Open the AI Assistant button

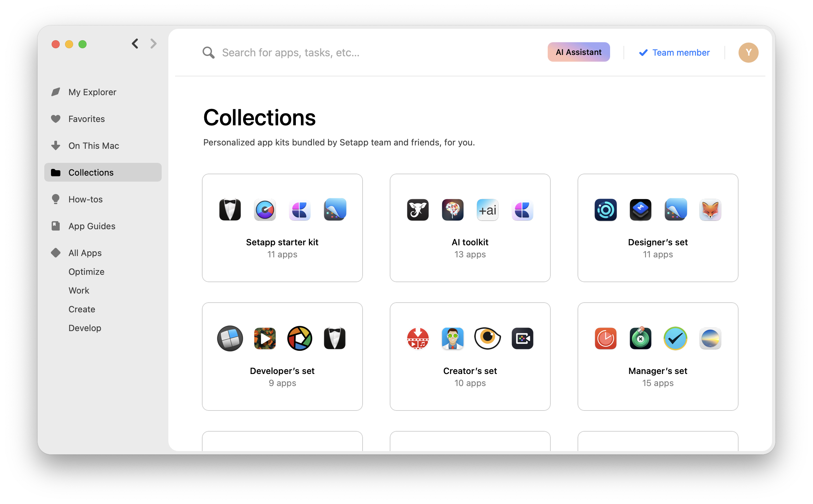(579, 52)
